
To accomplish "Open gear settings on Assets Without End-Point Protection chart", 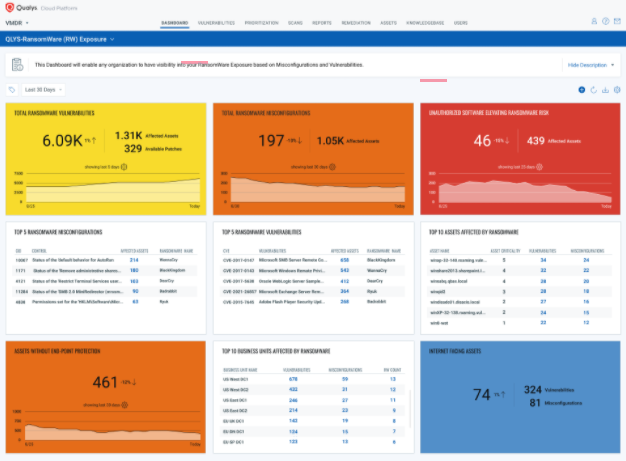I will (x=125, y=405).
